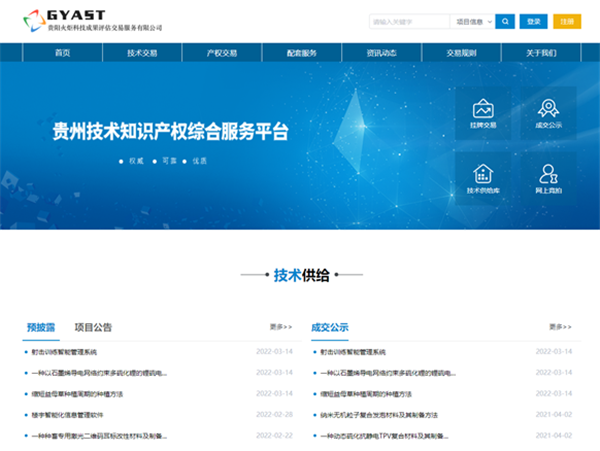Screen dimensions: 600x451
Task: Open 核手智能化信息管理软件 list item
Action: (67, 414)
